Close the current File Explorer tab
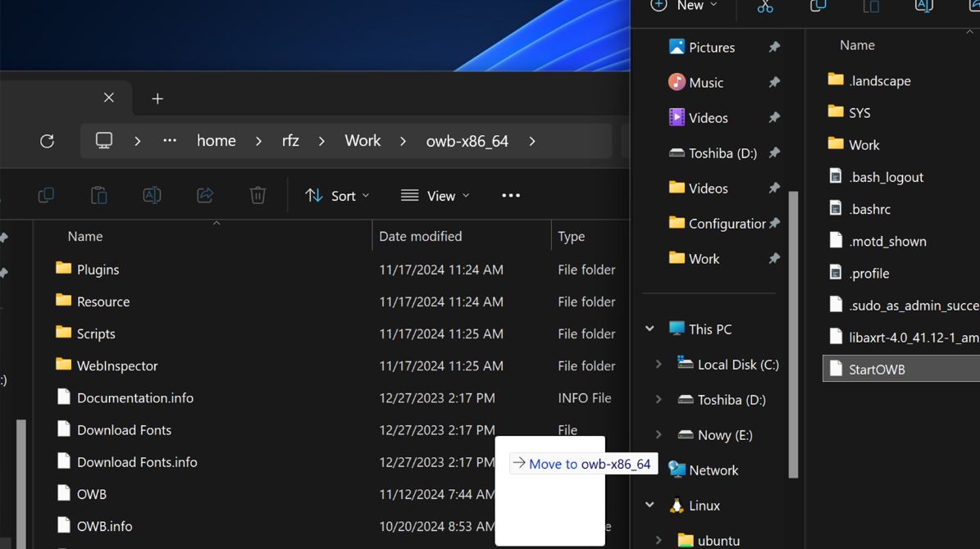This screenshot has height=549, width=980. point(109,98)
